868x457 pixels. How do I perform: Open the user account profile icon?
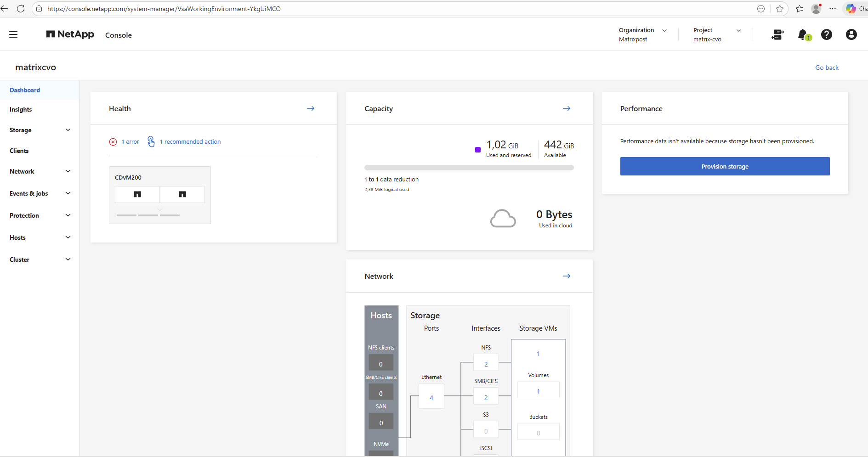point(851,34)
